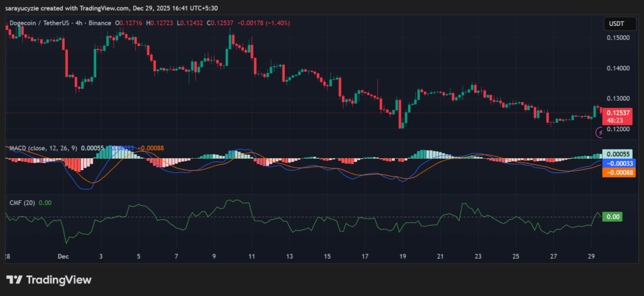Click date 19 on the time axis
Screen dimensions: 644x296
tap(402, 257)
